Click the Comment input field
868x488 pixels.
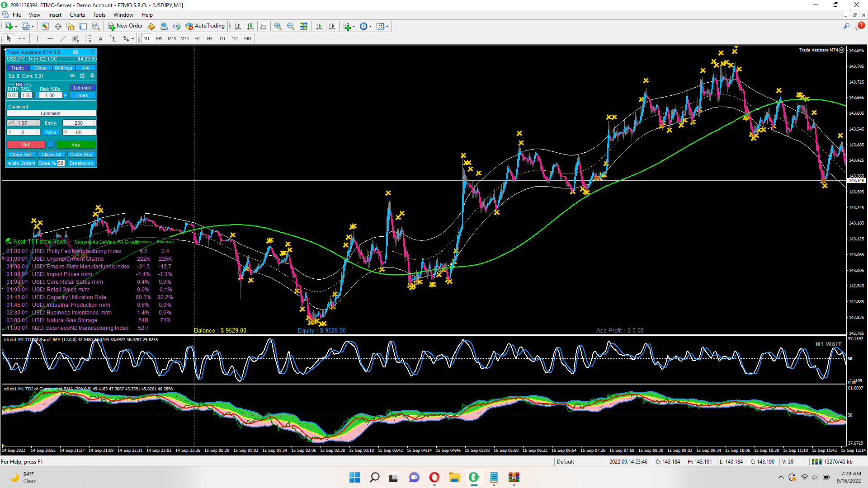point(51,114)
